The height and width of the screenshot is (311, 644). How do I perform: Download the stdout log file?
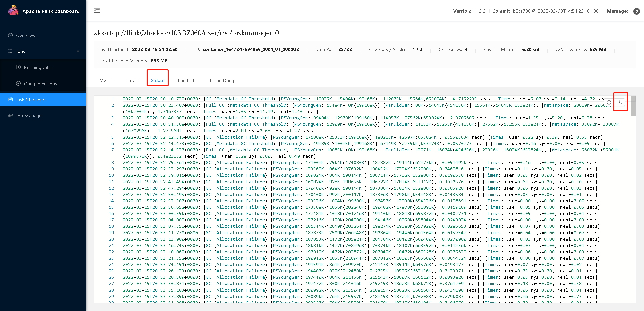click(x=620, y=102)
